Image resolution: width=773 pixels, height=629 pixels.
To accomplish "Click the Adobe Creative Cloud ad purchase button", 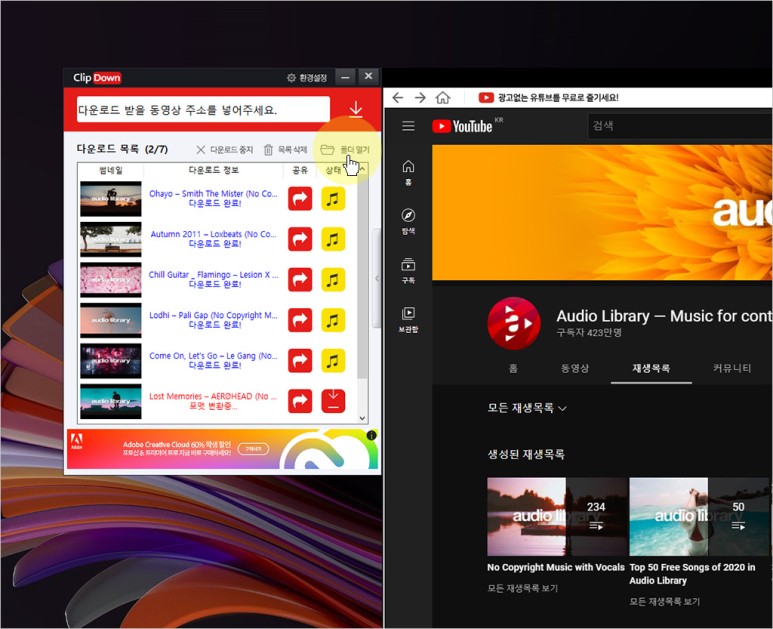I will coord(253,449).
